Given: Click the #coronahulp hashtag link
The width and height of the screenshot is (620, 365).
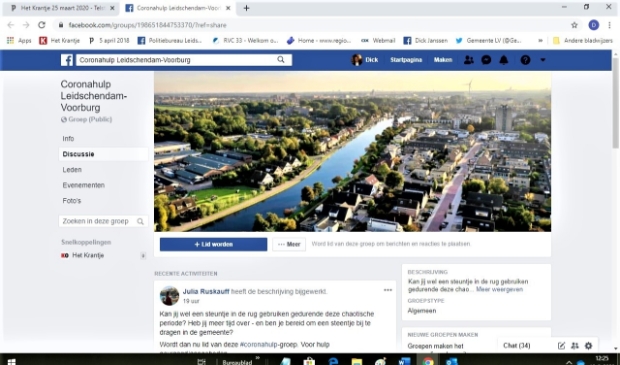Looking at the screenshot, I should tap(259, 344).
